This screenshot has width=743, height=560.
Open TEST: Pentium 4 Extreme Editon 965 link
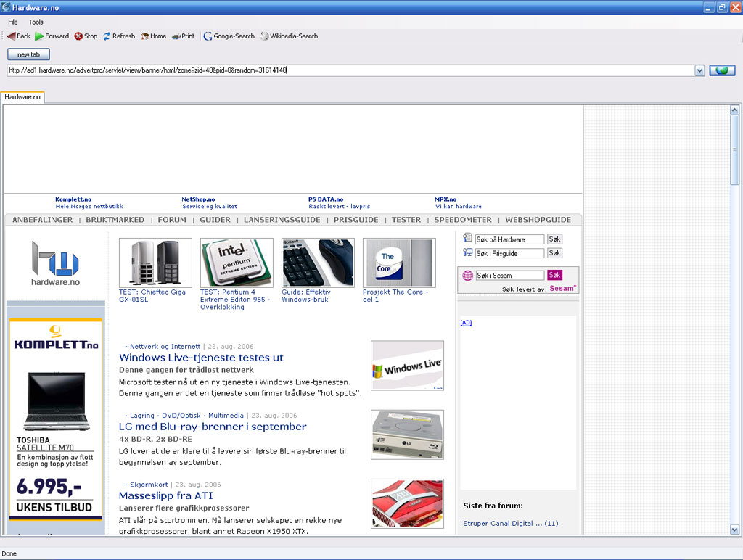point(234,300)
